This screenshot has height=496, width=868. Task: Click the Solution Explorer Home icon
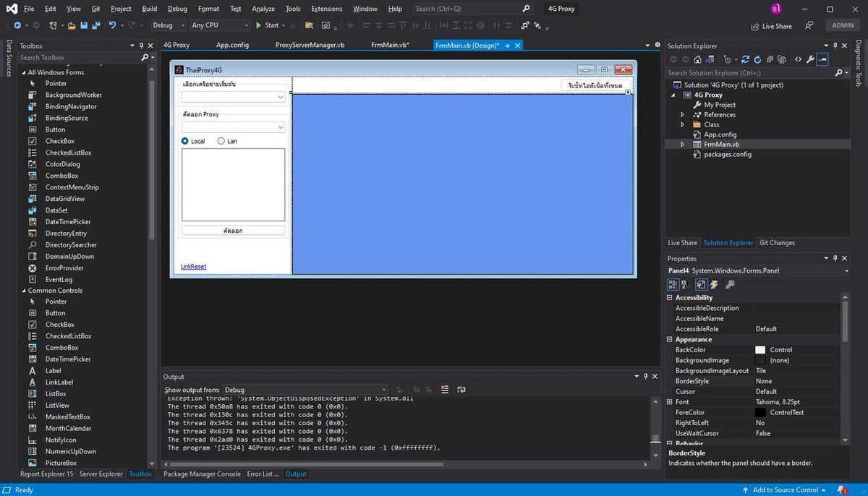pyautogui.click(x=697, y=59)
